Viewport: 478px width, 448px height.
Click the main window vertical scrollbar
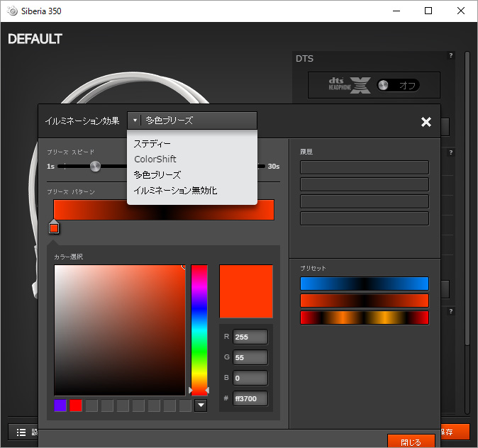[x=467, y=198]
